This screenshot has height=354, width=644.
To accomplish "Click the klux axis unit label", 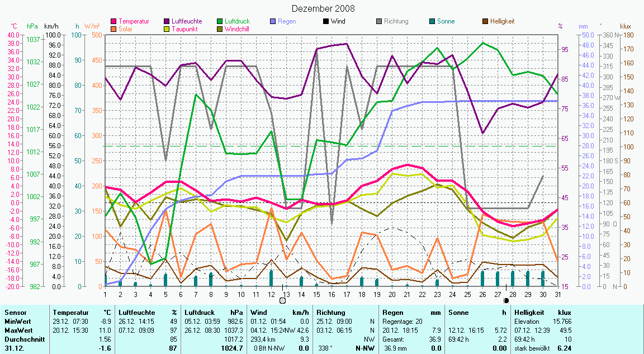I will 625,26.
